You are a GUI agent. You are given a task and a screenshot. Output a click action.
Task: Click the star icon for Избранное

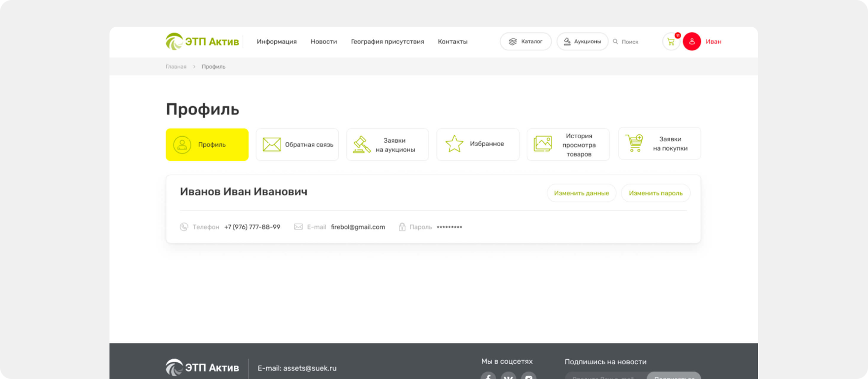point(454,144)
